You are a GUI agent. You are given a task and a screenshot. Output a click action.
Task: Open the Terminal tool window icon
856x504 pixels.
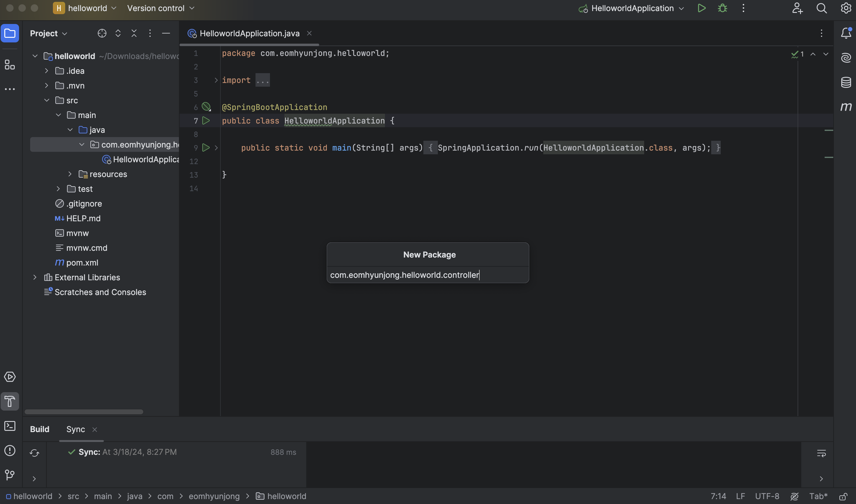point(10,426)
